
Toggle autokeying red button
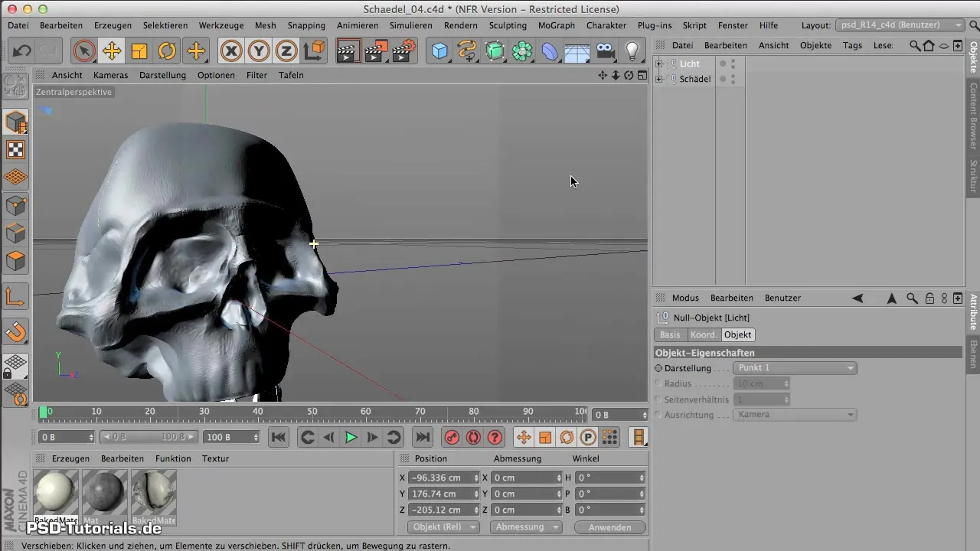[473, 438]
